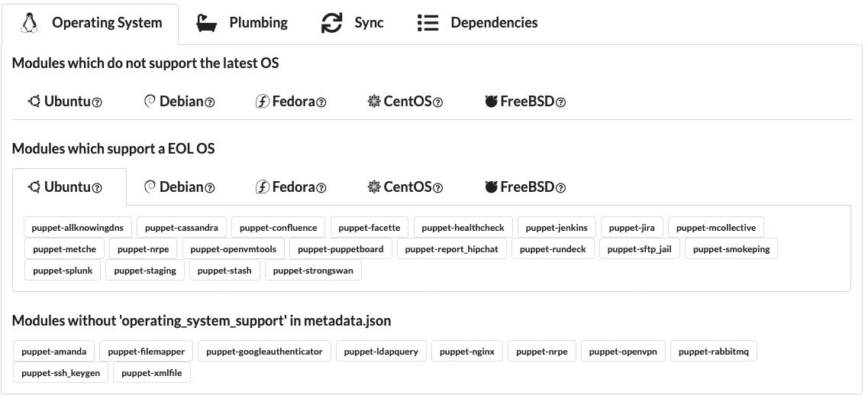
Task: Open the puppet-ssh_keygen module
Action: (x=60, y=373)
